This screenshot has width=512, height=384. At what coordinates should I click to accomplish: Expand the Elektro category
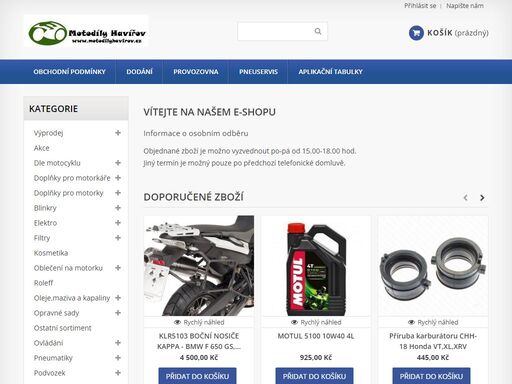118,223
